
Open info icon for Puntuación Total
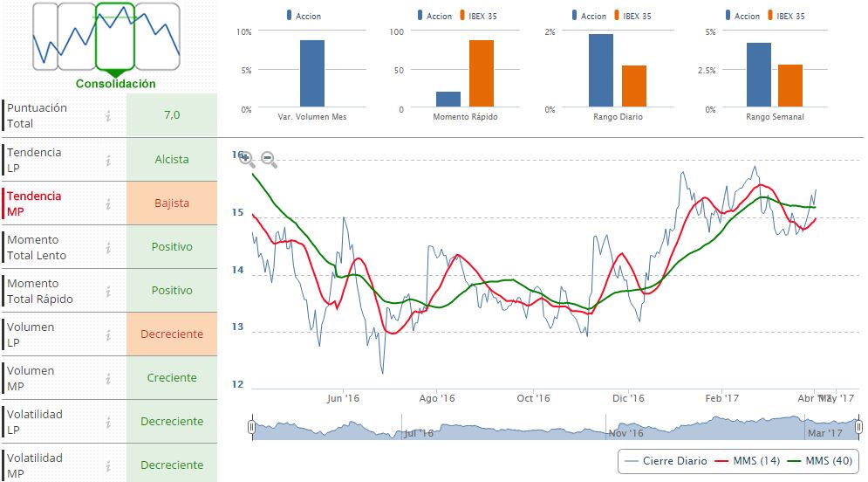click(108, 115)
